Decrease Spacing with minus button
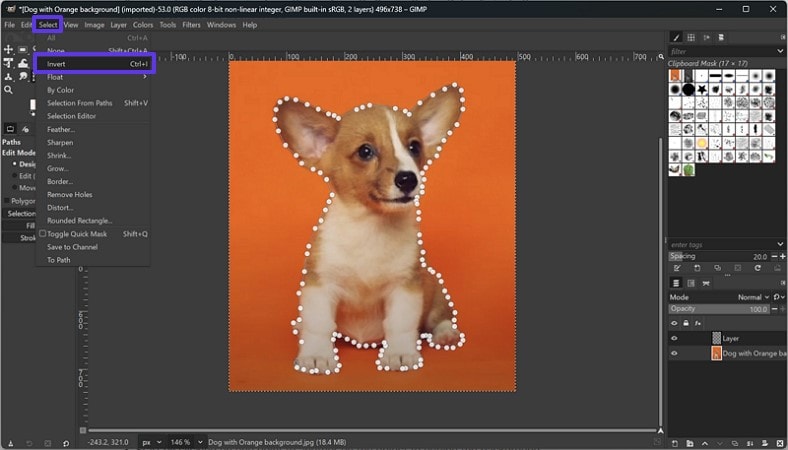 [774, 256]
